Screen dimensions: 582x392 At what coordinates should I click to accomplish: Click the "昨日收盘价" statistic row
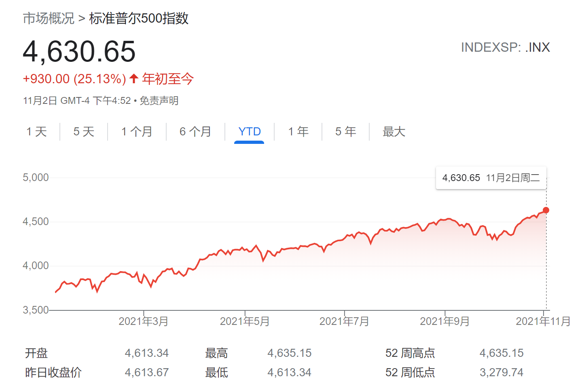pos(52,373)
